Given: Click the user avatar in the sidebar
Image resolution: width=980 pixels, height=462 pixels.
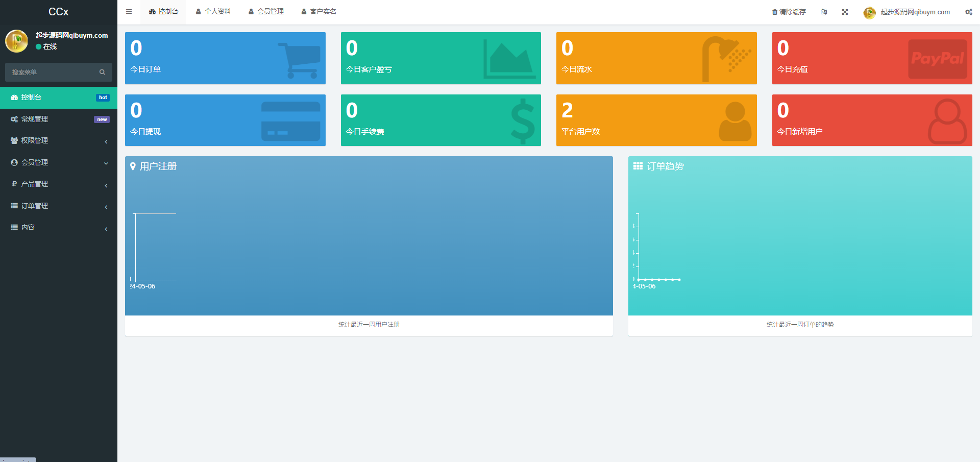Looking at the screenshot, I should (x=16, y=41).
